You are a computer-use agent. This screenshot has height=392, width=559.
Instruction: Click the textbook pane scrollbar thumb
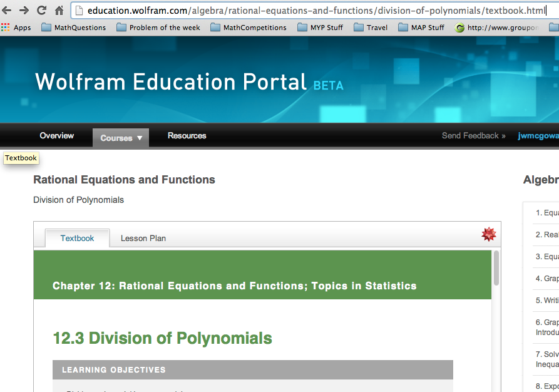(x=496, y=268)
